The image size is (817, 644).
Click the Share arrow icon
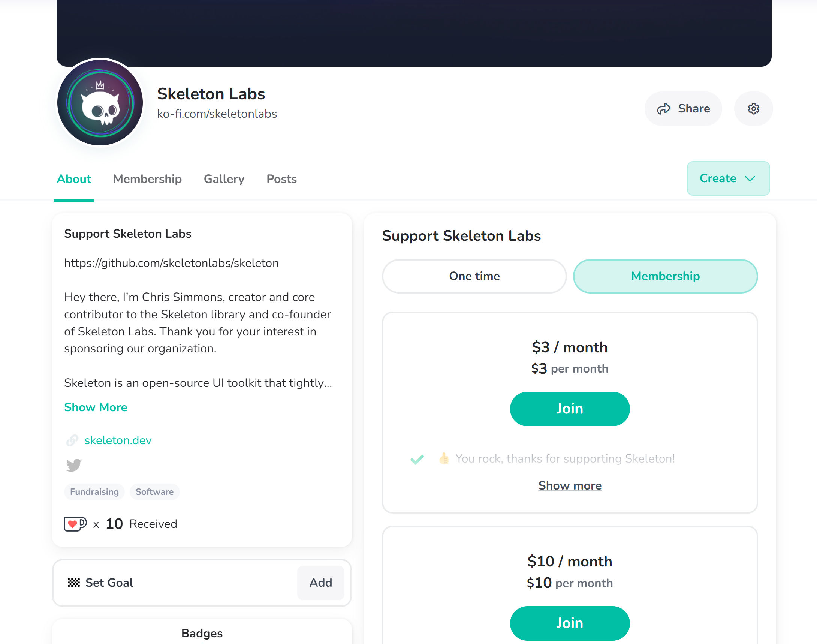[x=664, y=109]
